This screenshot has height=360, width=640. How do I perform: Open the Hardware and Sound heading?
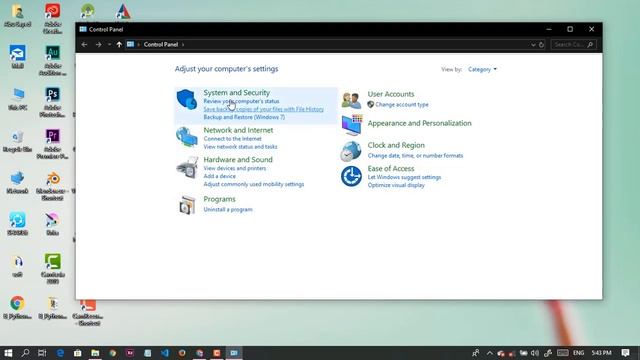[x=238, y=160]
